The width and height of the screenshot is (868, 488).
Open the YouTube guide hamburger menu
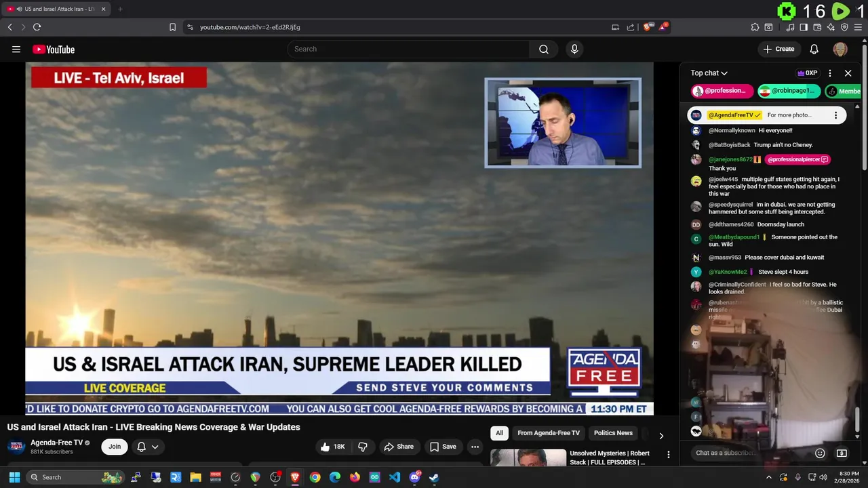pyautogui.click(x=16, y=49)
